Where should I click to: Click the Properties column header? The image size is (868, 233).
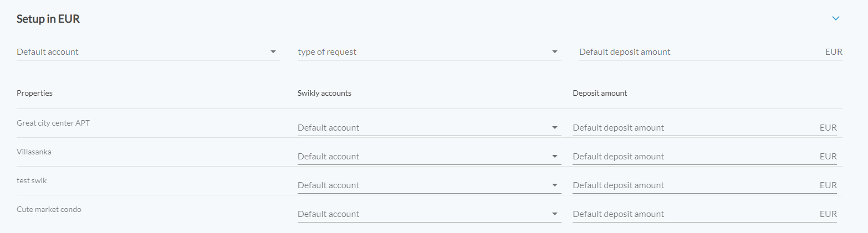pyautogui.click(x=34, y=93)
